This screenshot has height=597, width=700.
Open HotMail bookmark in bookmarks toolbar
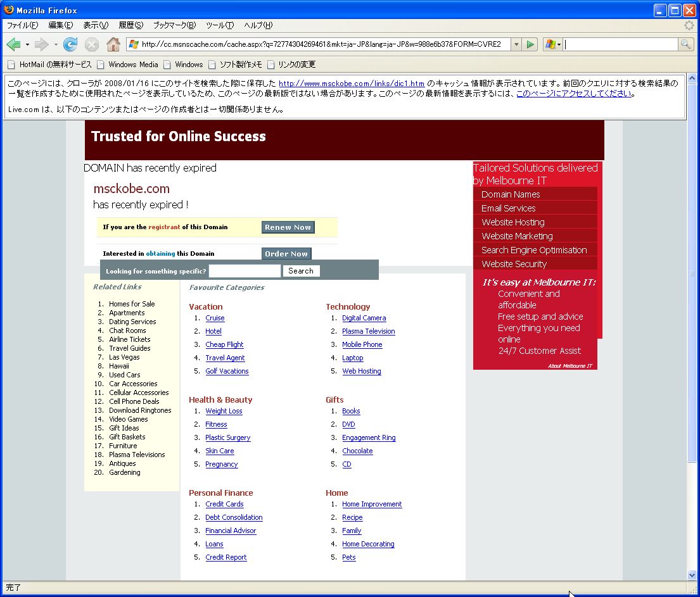(x=50, y=65)
